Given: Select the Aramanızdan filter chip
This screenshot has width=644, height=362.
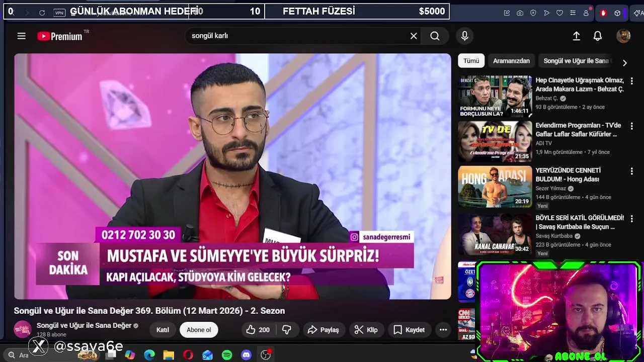Looking at the screenshot, I should [511, 60].
